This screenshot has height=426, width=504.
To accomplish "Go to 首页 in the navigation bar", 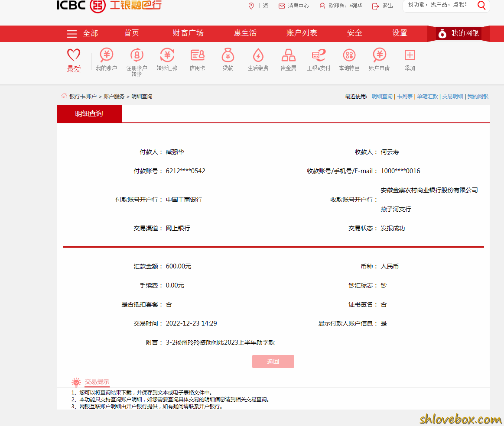I will (131, 33).
